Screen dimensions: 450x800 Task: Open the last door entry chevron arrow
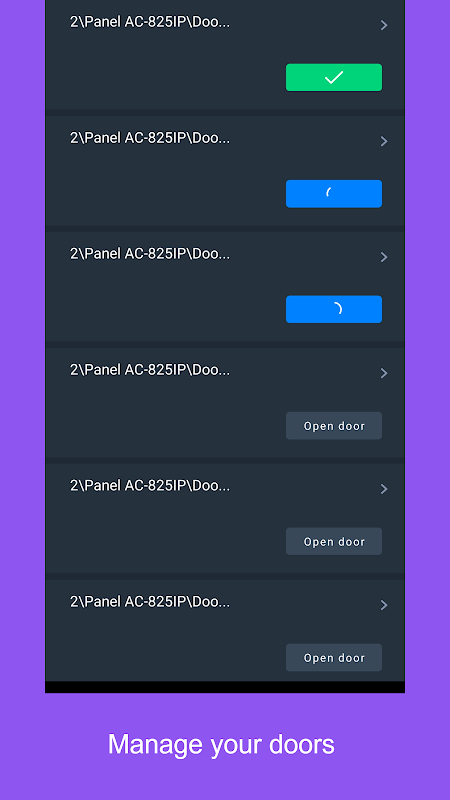coord(384,605)
